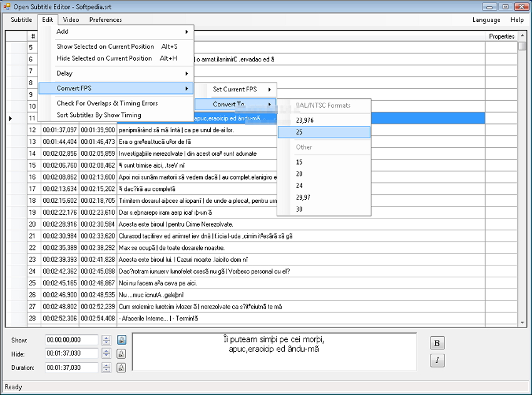
Task: Click the Duration spinner arrows
Action: tap(106, 367)
